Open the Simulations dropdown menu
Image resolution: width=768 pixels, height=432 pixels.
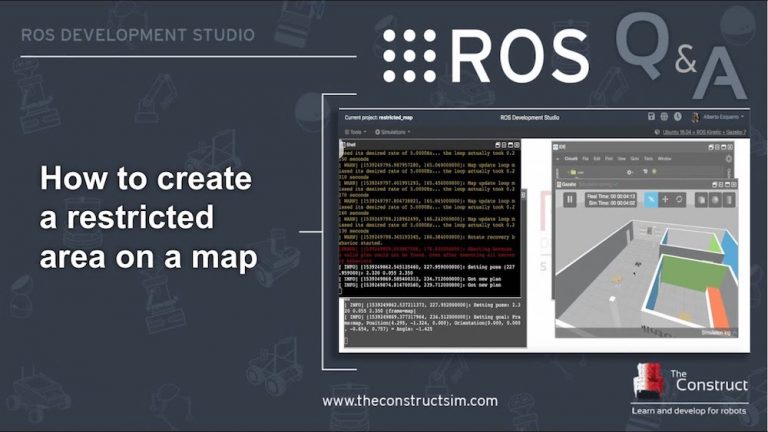coord(393,132)
